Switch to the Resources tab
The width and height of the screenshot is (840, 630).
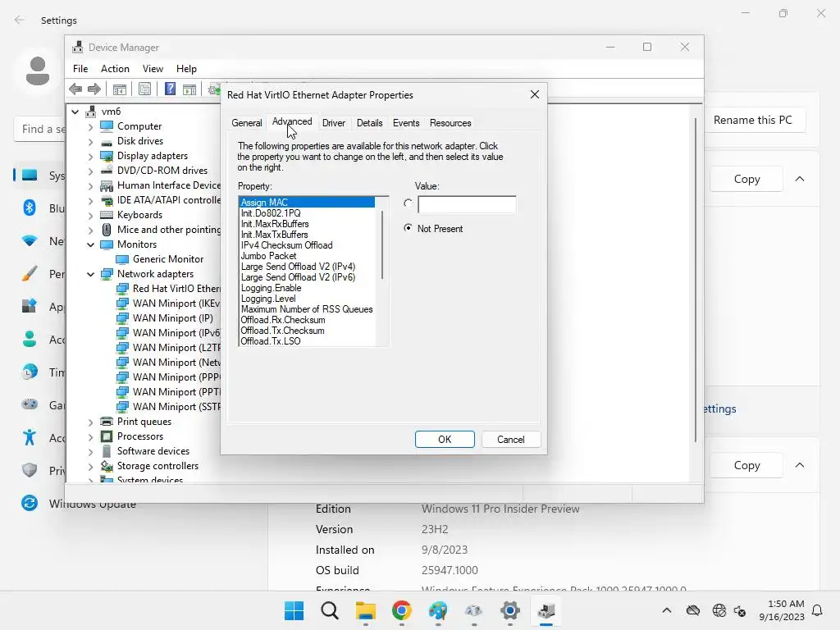pyautogui.click(x=450, y=123)
